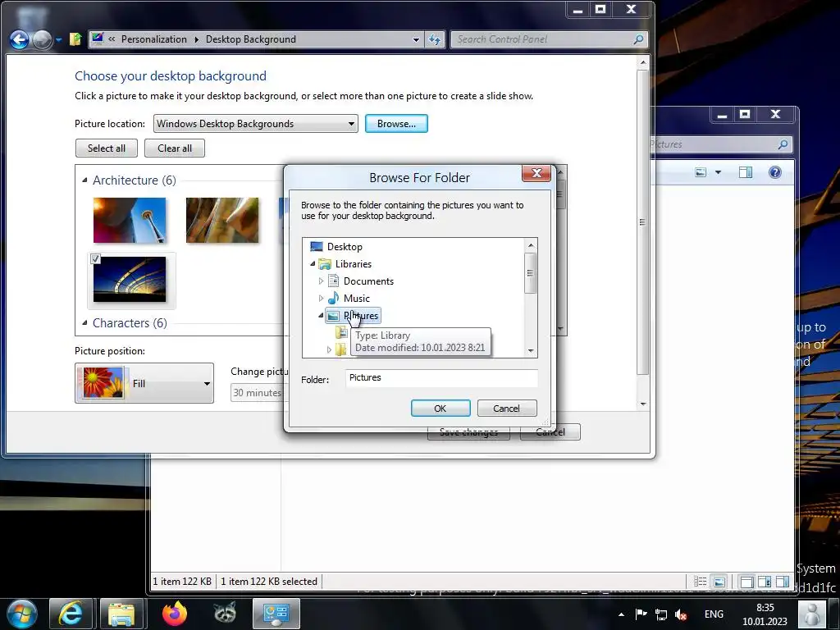Select Documents in the folder tree
840x630 pixels.
pos(368,281)
